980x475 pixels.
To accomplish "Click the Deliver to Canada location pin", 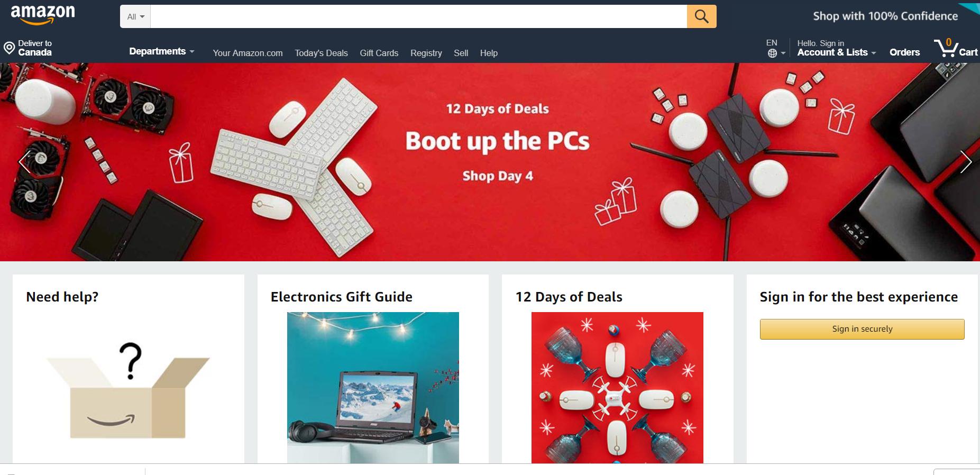I will pos(9,48).
